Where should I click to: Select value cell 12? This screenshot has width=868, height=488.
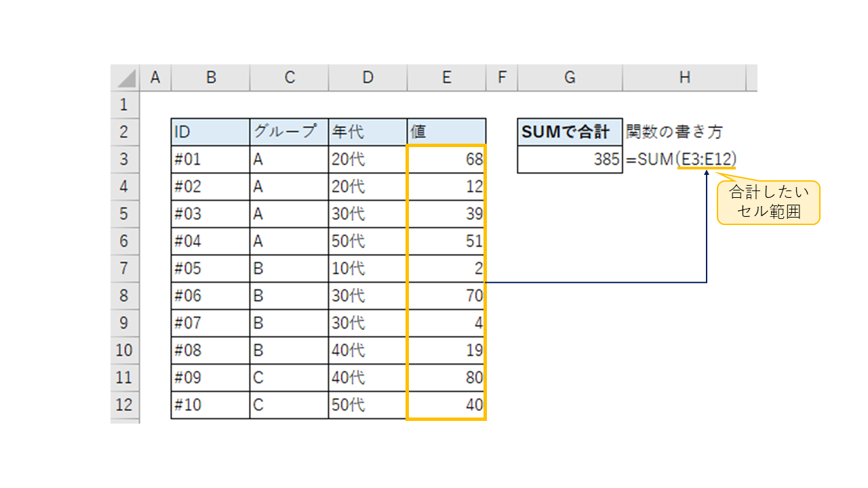point(446,186)
